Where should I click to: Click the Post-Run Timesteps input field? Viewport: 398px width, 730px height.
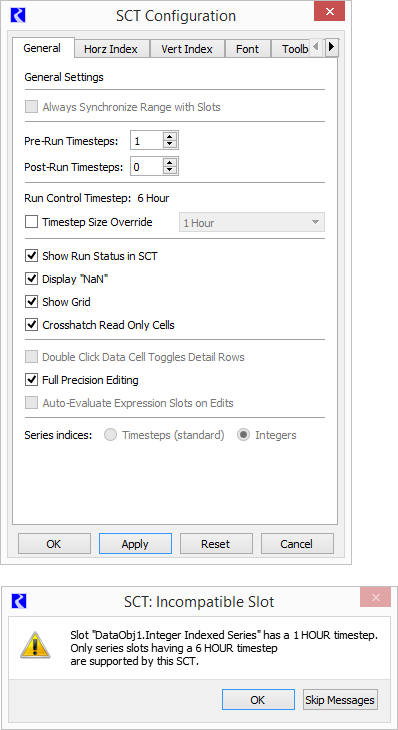[147, 167]
